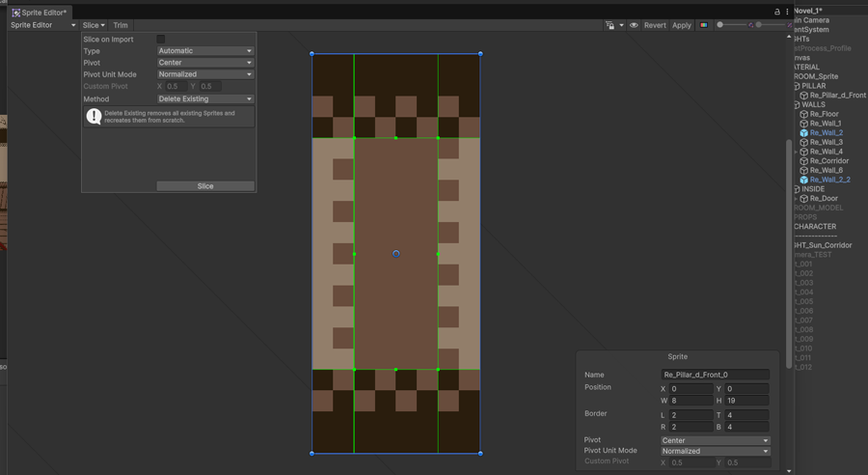Click the lock snapping icon in toolbar

610,25
